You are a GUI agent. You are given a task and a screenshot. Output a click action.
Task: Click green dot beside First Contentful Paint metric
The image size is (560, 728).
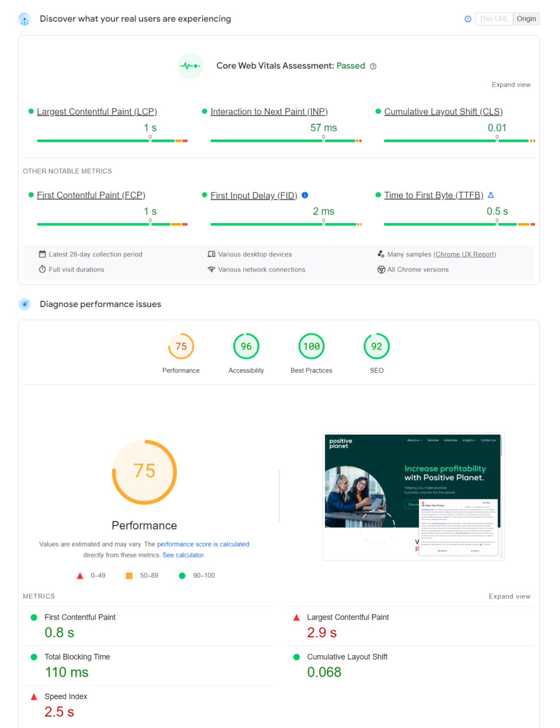pyautogui.click(x=34, y=617)
